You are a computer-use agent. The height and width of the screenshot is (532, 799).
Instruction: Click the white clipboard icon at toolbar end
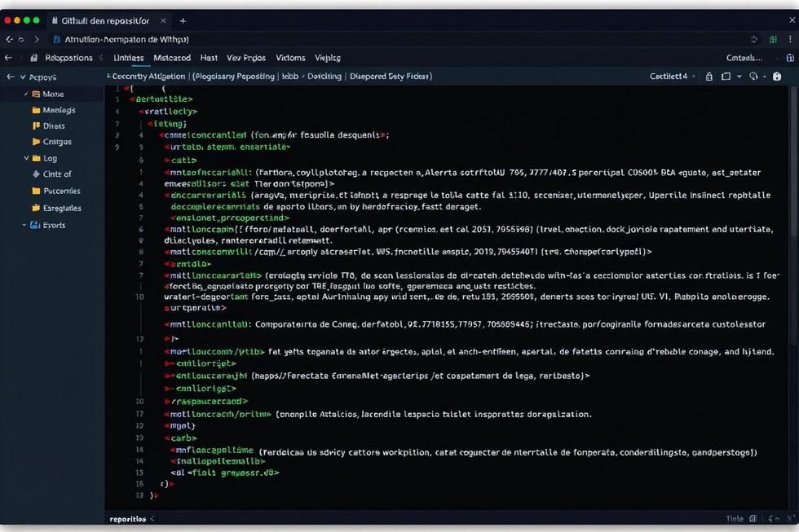[x=777, y=77]
